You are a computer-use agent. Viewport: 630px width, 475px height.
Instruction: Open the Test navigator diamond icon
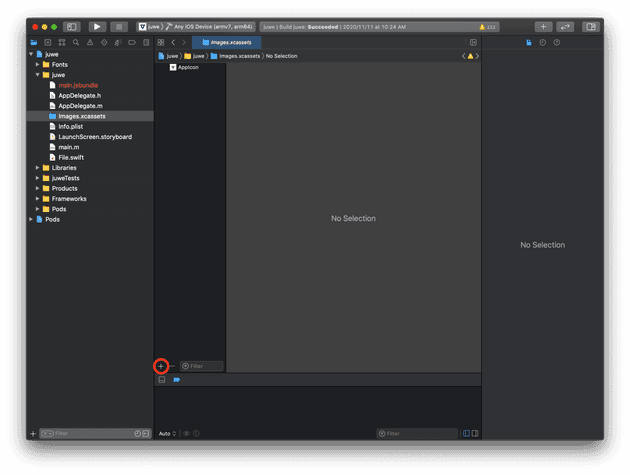104,43
